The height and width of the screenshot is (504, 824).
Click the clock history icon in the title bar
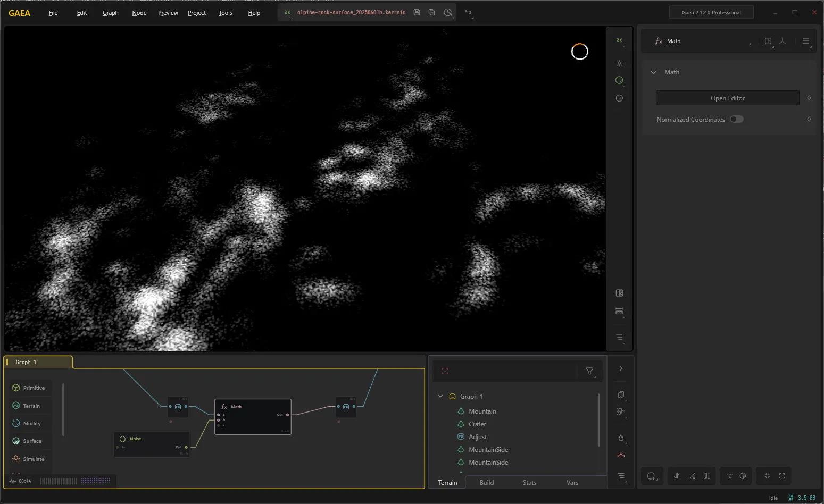[448, 12]
